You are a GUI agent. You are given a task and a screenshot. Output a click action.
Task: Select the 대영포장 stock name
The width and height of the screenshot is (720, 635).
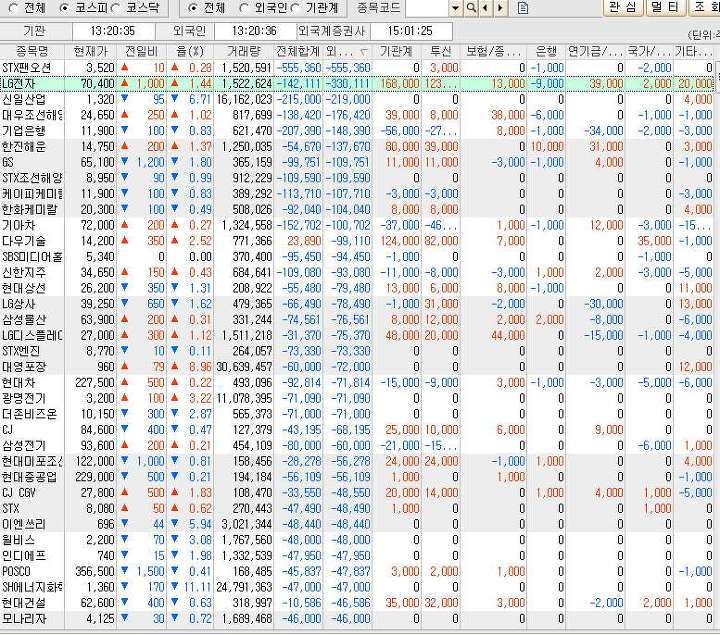point(24,366)
